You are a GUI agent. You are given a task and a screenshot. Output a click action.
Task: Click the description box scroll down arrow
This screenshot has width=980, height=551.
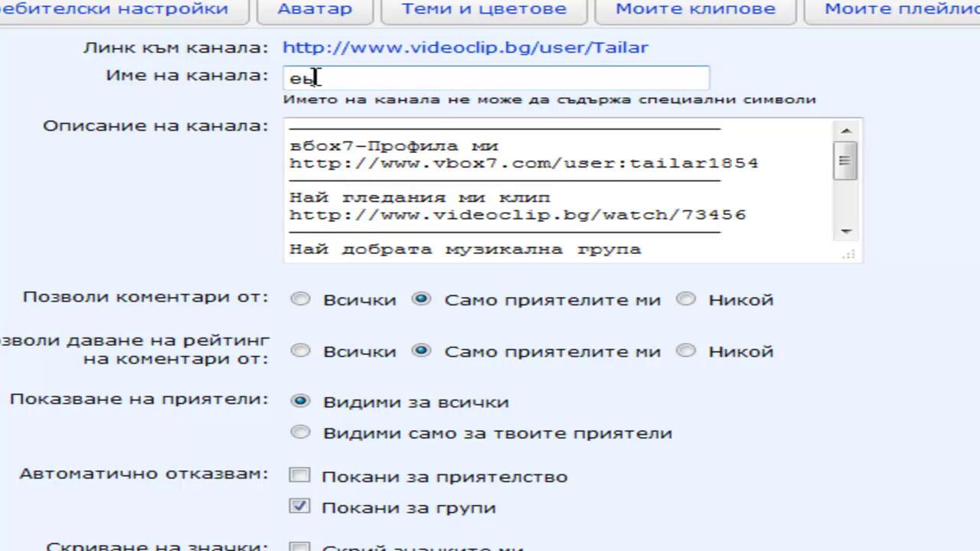pyautogui.click(x=846, y=231)
